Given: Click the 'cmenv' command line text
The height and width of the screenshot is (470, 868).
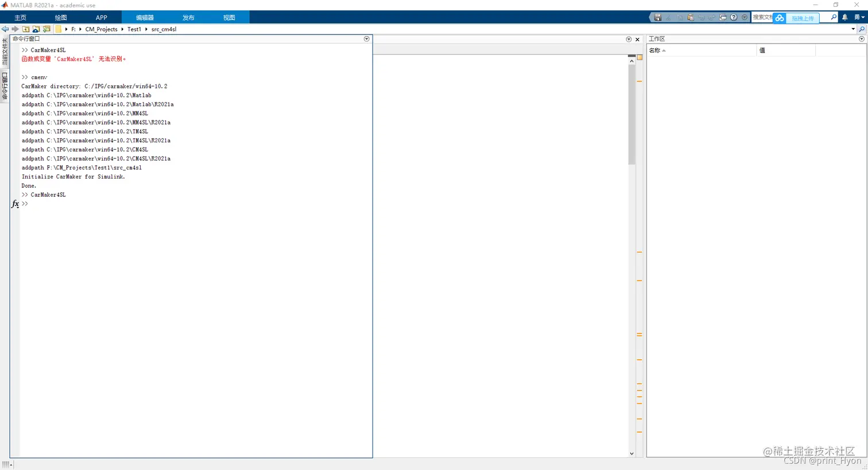Looking at the screenshot, I should [x=39, y=77].
